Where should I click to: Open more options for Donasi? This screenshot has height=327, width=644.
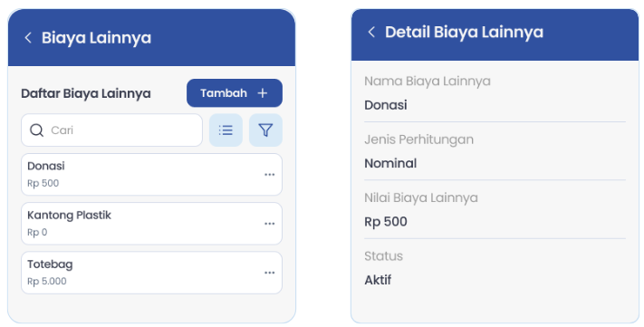coord(269,175)
